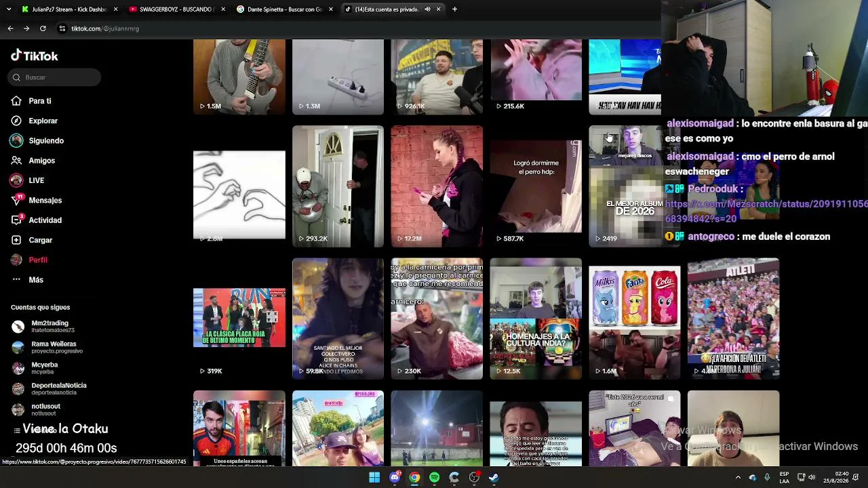This screenshot has width=868, height=488.
Task: Go back in the browser
Action: coord(10,28)
